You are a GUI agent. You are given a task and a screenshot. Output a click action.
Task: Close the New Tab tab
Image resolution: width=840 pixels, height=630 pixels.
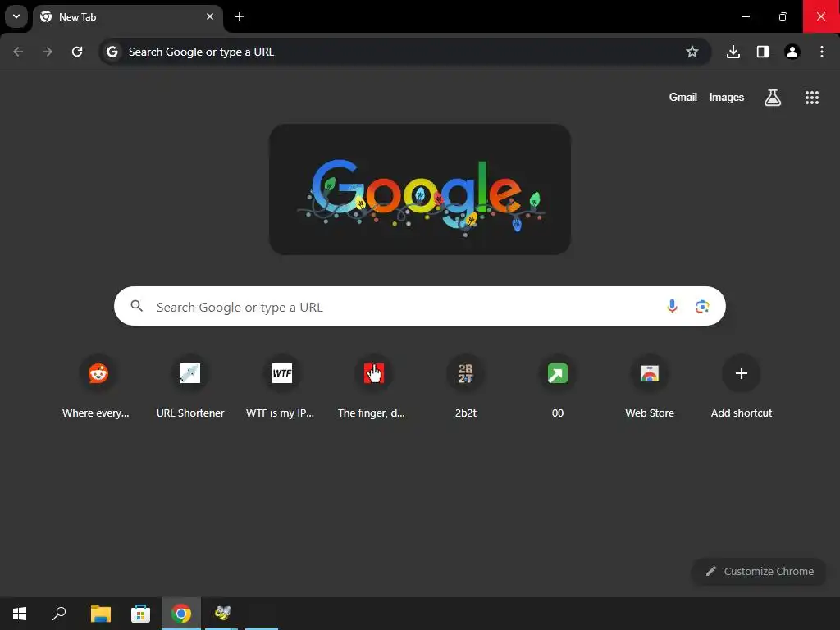click(210, 16)
